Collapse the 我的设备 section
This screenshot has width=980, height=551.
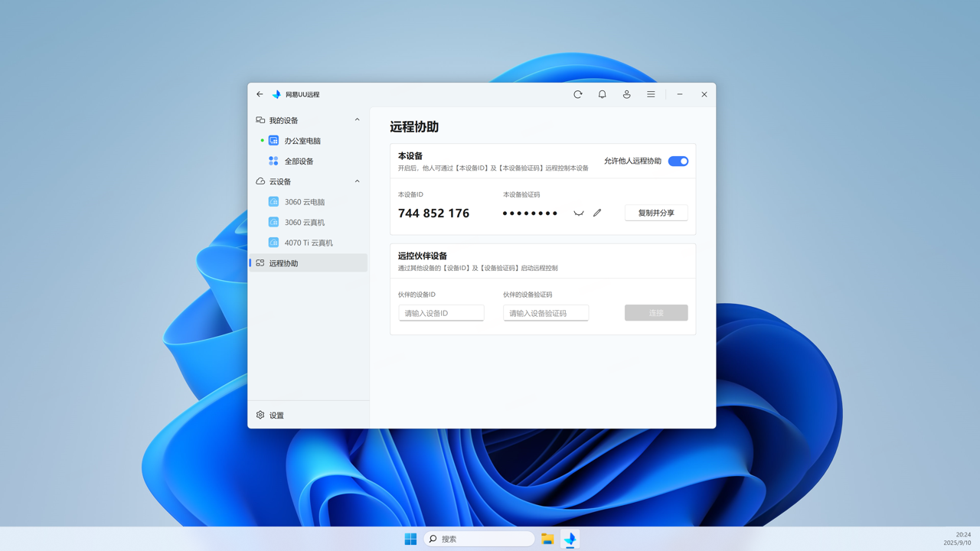(x=357, y=119)
